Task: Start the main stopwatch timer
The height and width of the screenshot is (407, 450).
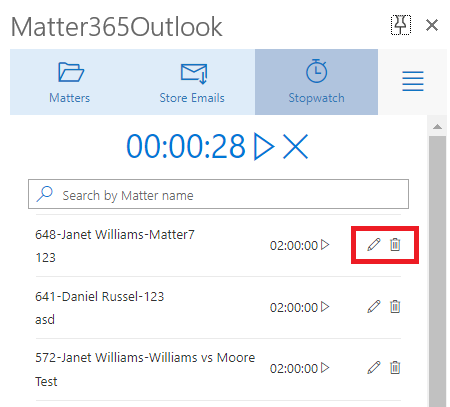Action: [264, 146]
